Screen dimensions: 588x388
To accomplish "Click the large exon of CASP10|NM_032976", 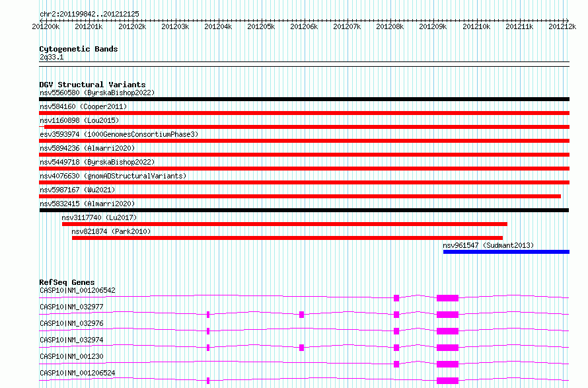I will pos(447,331).
